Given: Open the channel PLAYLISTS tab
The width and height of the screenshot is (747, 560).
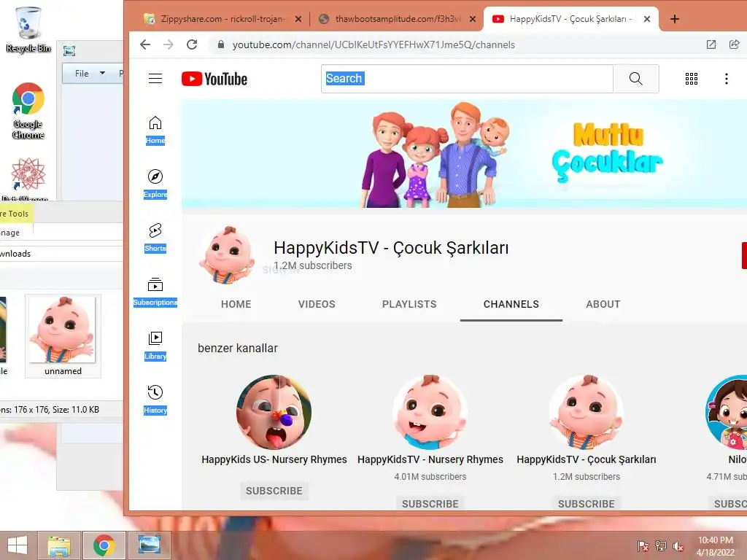Looking at the screenshot, I should coord(409,304).
